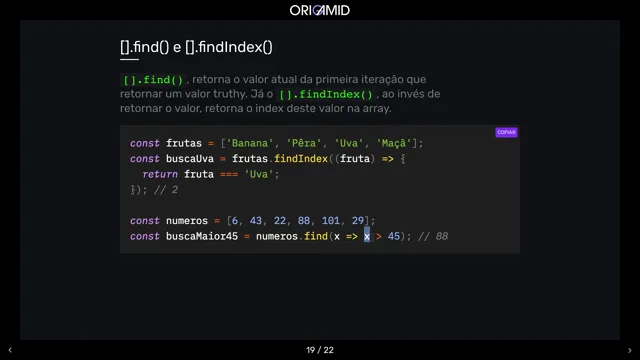Click the green [].findIndex() inline code
Screen dimensions: 640x360
(x=326, y=94)
